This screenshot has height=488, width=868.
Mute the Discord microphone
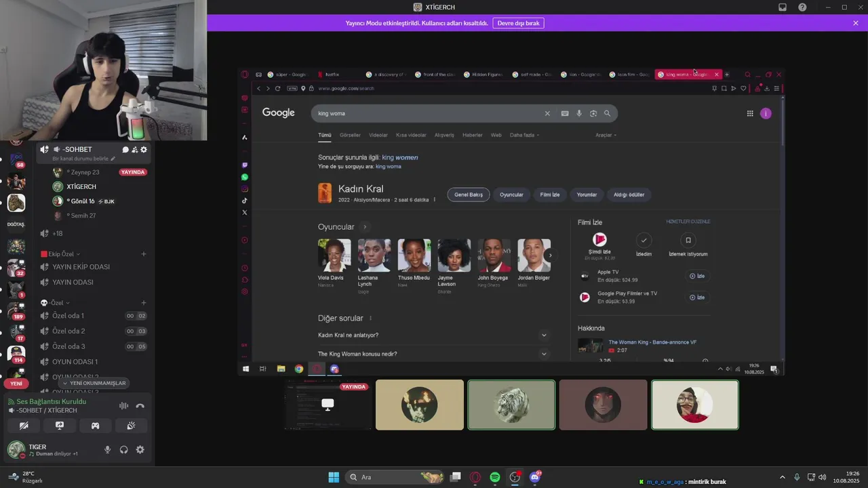[x=107, y=449]
